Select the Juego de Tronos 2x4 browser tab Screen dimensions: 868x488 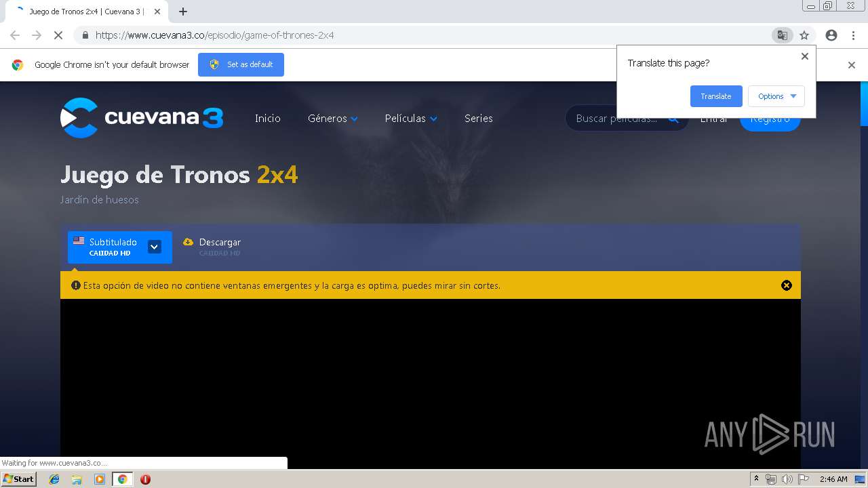(x=86, y=12)
